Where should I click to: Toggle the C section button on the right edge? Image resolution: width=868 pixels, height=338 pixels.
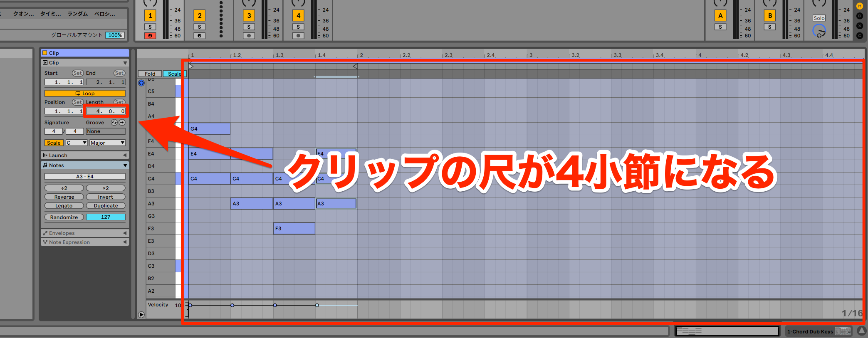pos(860,36)
